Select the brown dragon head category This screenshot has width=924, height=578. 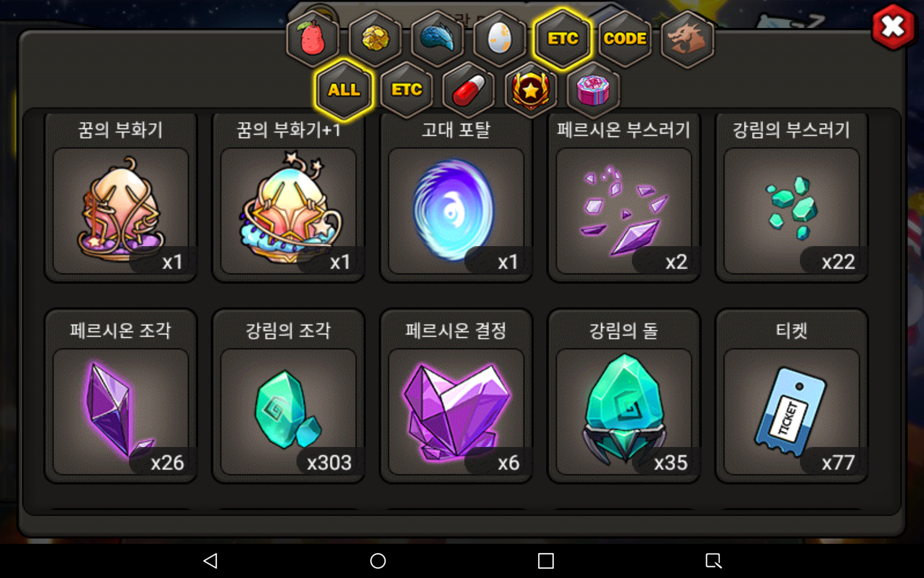[687, 39]
